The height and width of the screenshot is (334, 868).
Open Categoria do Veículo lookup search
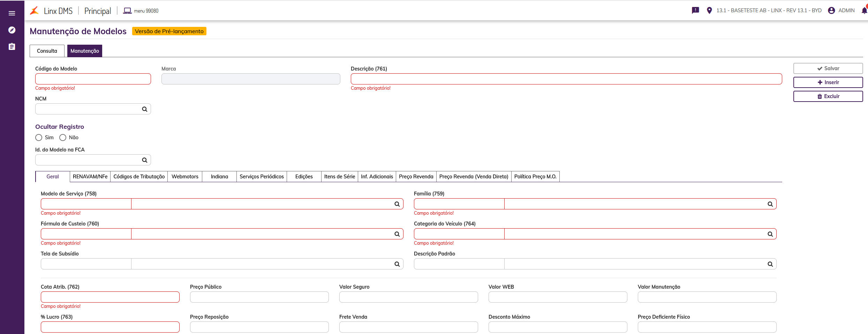pyautogui.click(x=770, y=234)
